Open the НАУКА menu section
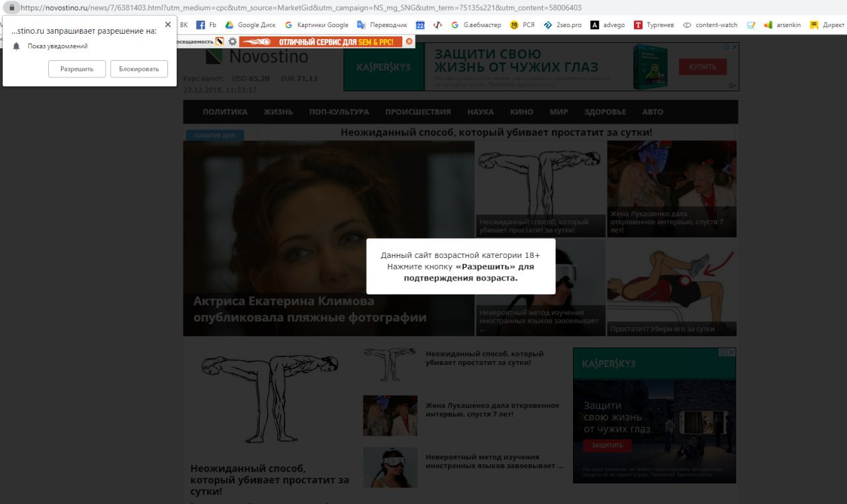 point(480,112)
